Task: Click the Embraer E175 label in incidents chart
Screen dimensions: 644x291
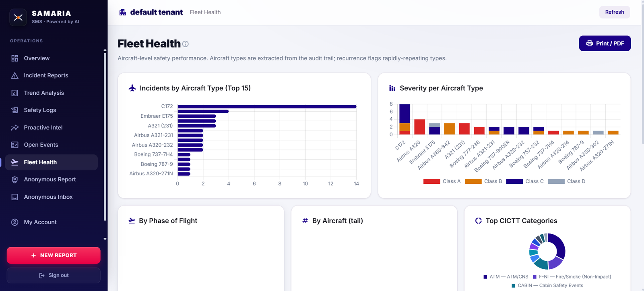Action: tap(157, 116)
